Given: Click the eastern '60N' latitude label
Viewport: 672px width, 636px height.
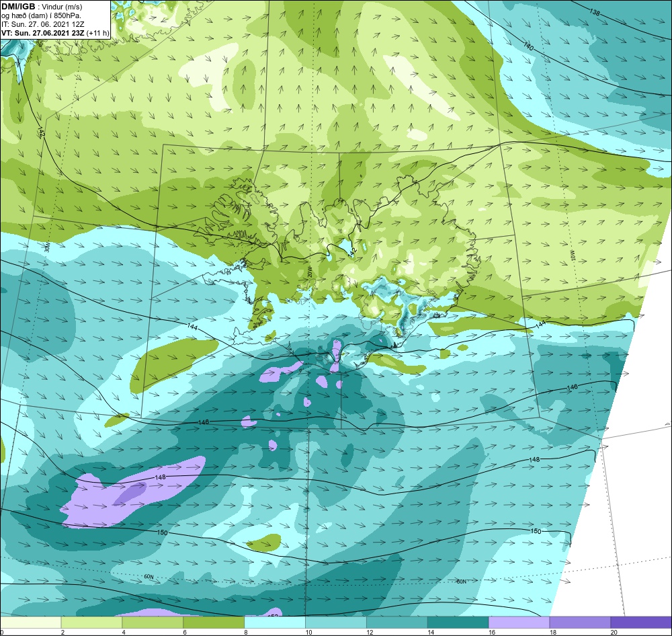Looking at the screenshot, I should coord(461,582).
